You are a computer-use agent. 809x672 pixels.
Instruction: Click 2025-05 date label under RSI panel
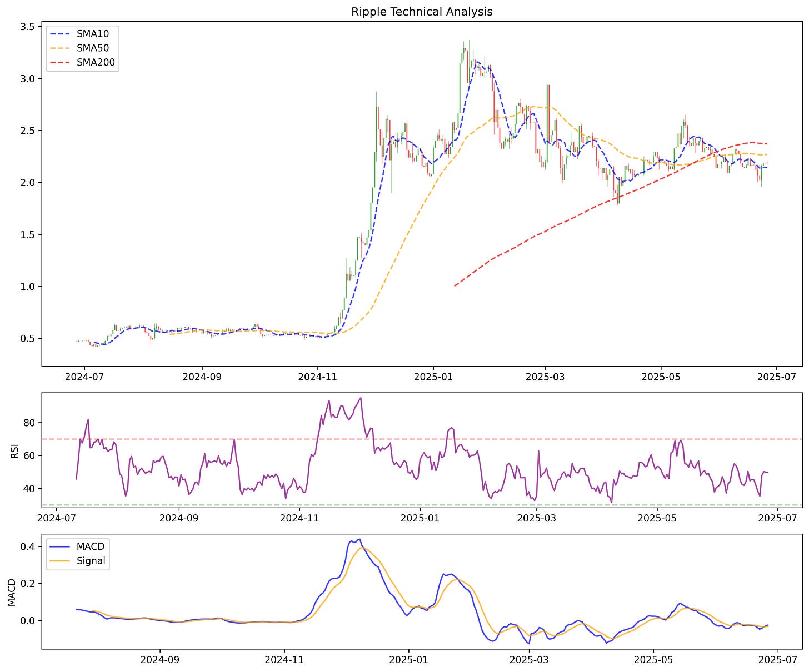[x=657, y=519]
